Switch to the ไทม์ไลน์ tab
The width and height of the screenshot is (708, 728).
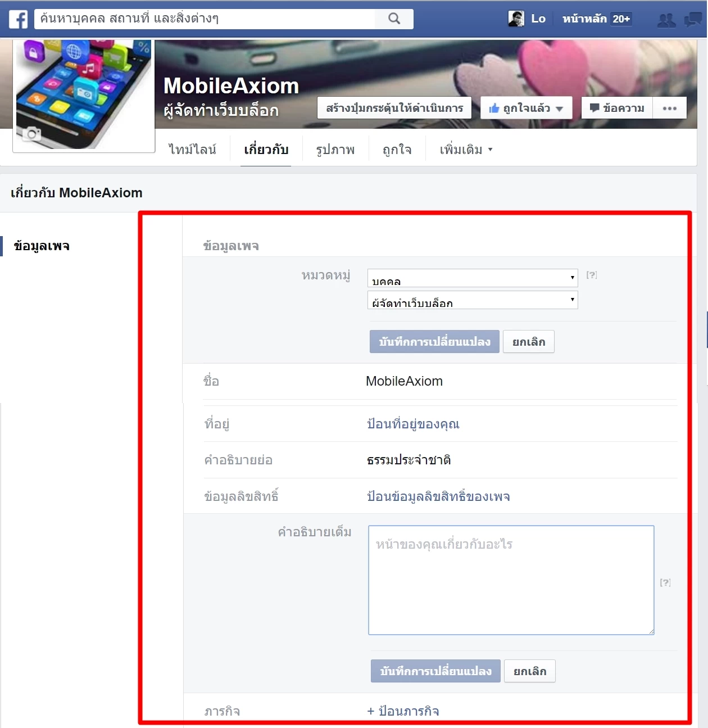coord(192,150)
